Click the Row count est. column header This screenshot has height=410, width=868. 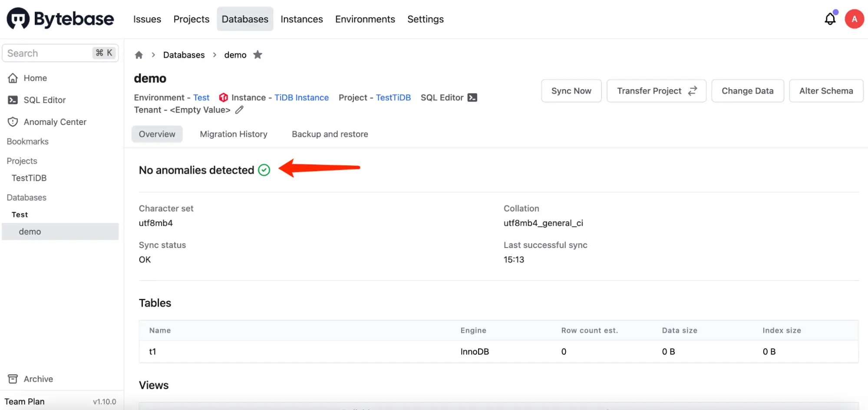pos(590,331)
